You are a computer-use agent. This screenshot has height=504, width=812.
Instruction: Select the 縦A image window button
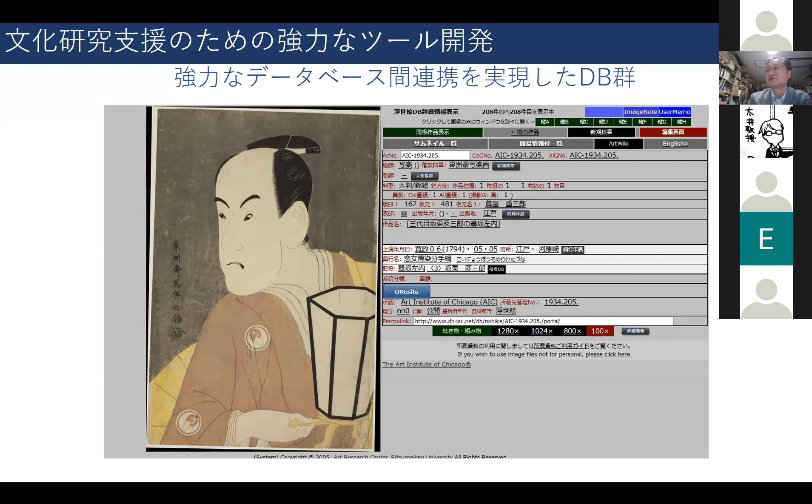[x=545, y=122]
